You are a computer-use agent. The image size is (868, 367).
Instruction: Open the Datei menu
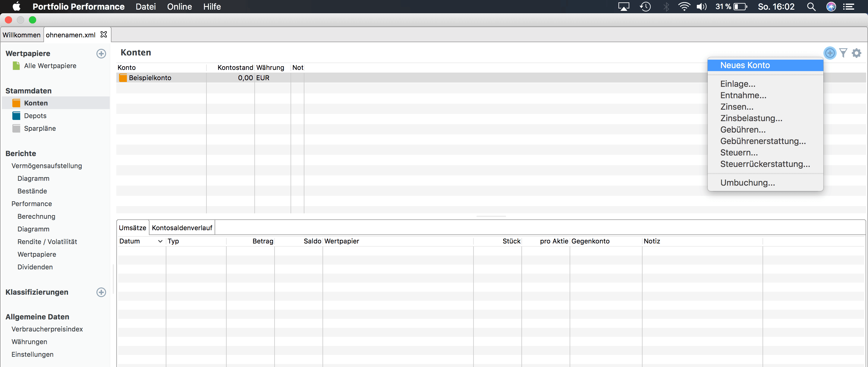coord(146,6)
